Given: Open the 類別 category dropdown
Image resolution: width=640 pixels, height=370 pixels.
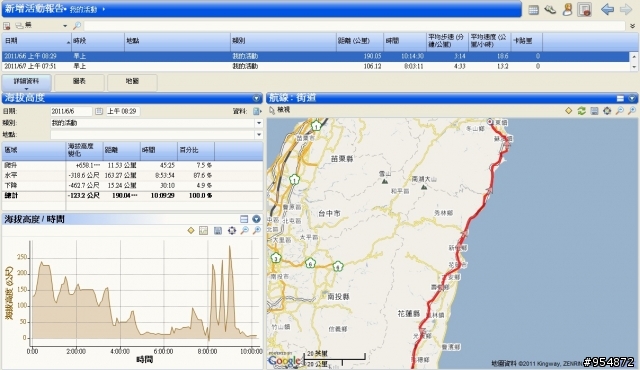Looking at the screenshot, I should tap(259, 123).
